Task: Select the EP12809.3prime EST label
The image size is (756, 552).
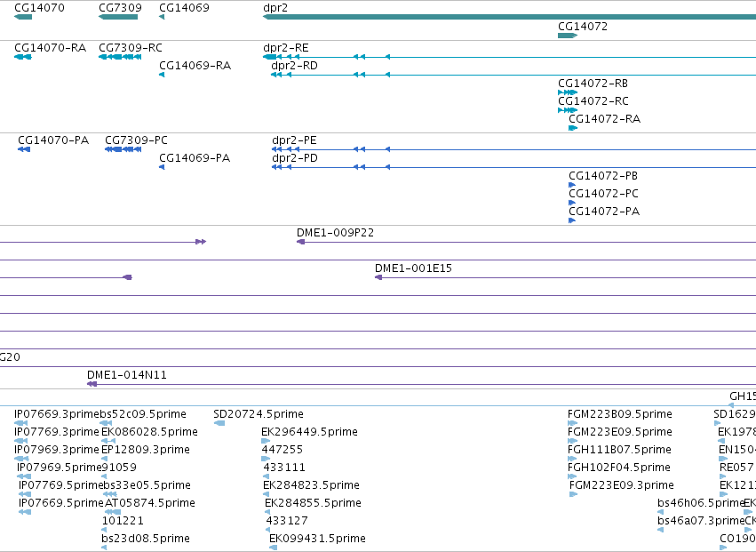Action: pos(146,450)
